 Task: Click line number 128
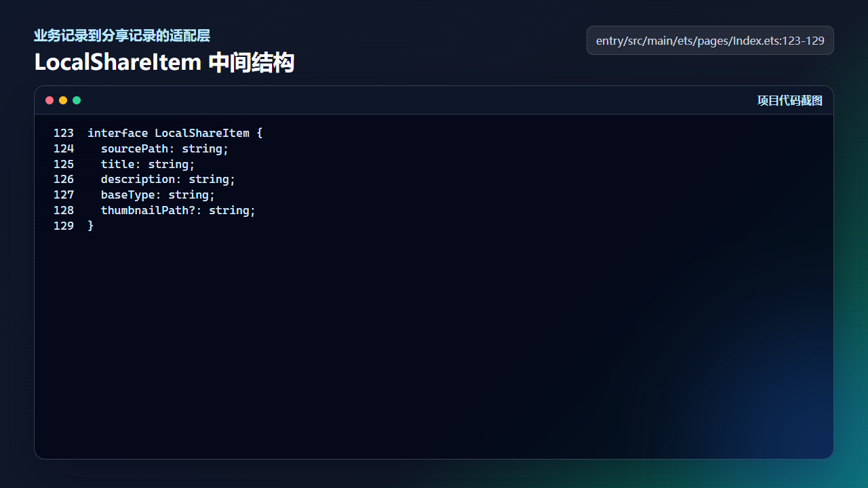pyautogui.click(x=64, y=211)
